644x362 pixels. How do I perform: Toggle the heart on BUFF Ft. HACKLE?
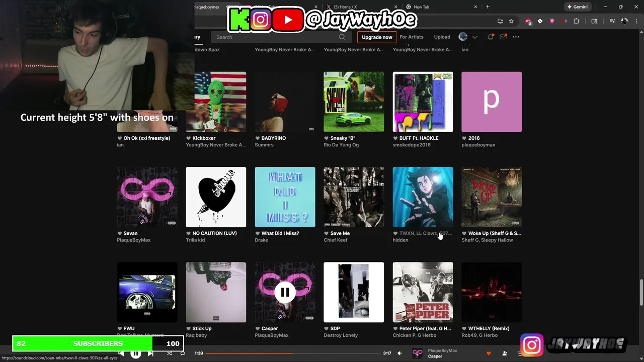click(x=395, y=138)
